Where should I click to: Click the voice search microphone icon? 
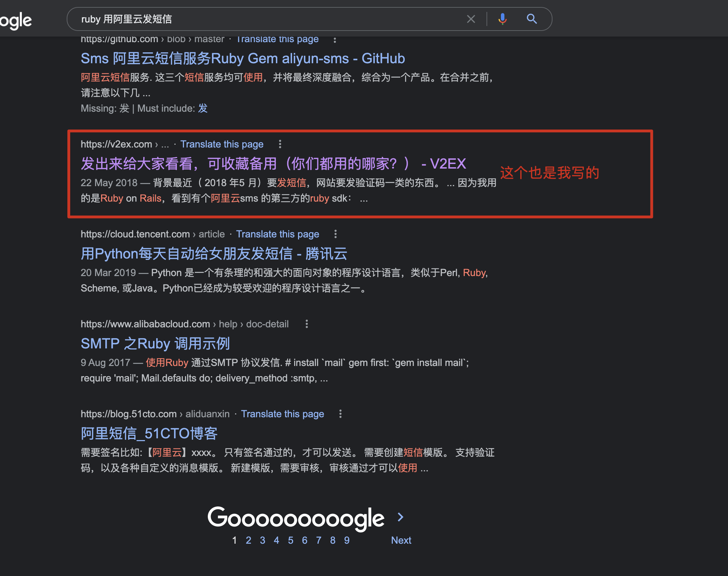[x=502, y=19]
